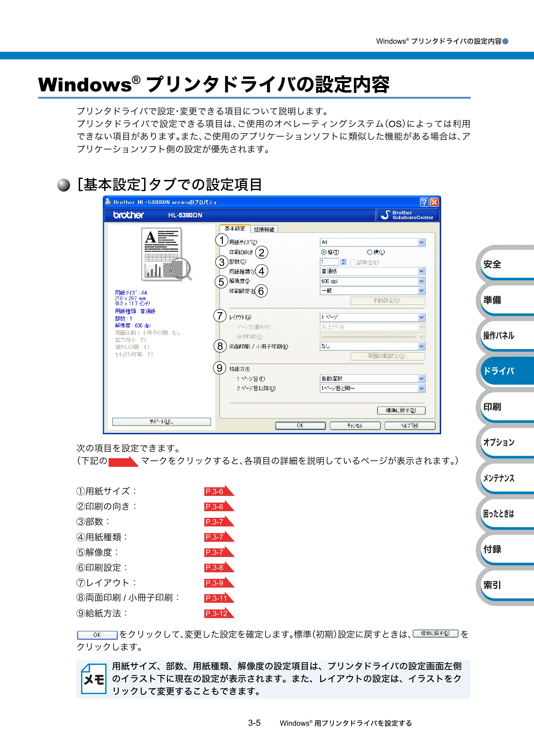Viewport: 534px width, 756px height.
Task: Select the 縦 portrait orientation radio button
Action: click(324, 252)
